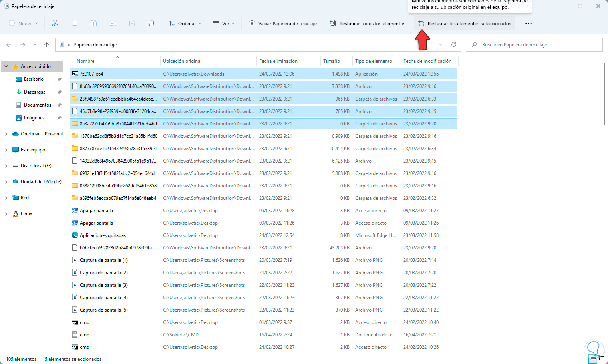Open Imágenes in quick access
The width and height of the screenshot is (608, 364).
(34, 118)
